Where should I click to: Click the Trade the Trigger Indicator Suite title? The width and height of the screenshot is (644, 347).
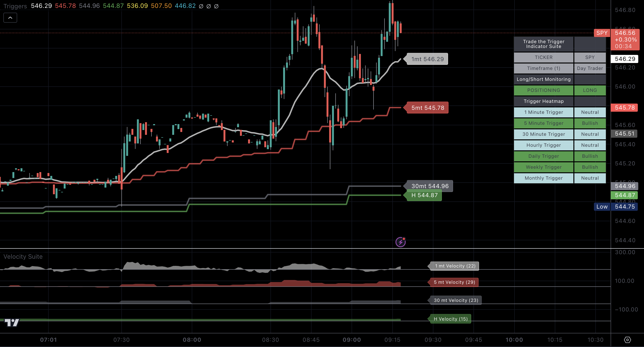pyautogui.click(x=544, y=44)
